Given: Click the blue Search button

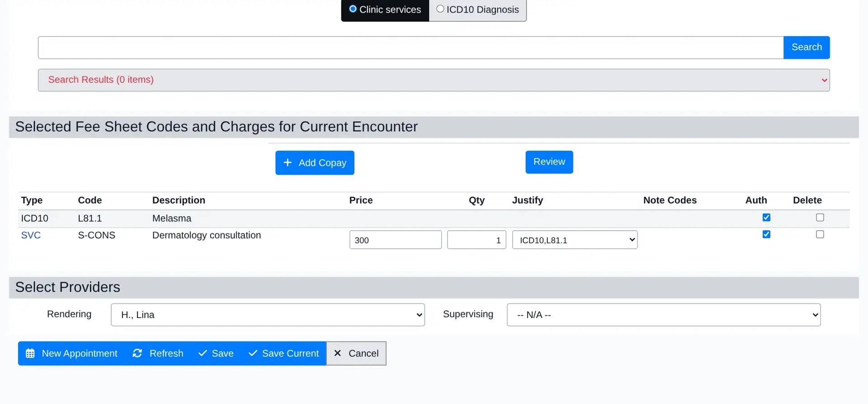Looking at the screenshot, I should click(807, 48).
